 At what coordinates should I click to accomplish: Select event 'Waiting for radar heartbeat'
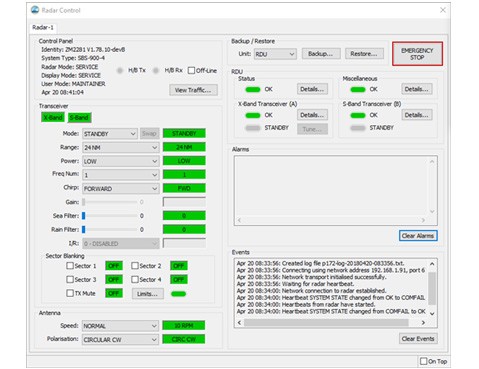click(x=295, y=284)
